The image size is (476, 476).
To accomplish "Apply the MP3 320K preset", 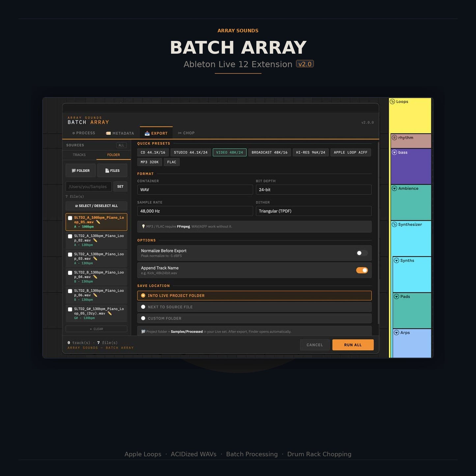I will [x=150, y=162].
